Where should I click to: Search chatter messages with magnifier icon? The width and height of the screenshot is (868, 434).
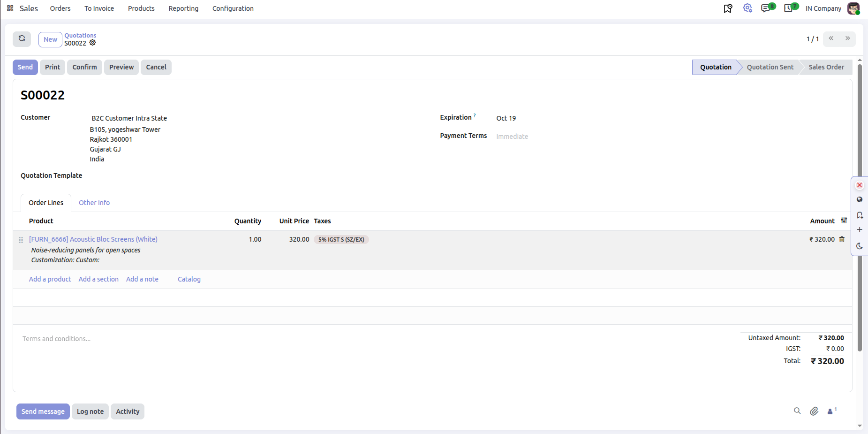797,411
